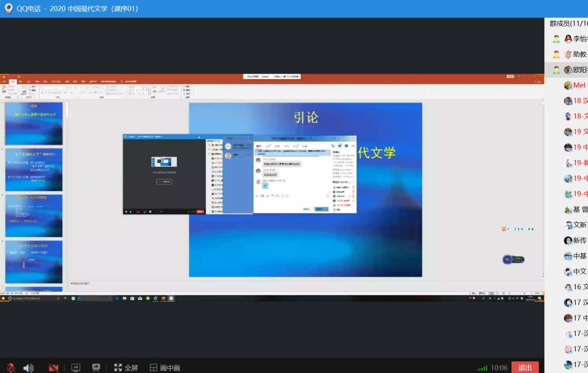
Task: Click the avatar of 助教 member
Action: coord(568,54)
